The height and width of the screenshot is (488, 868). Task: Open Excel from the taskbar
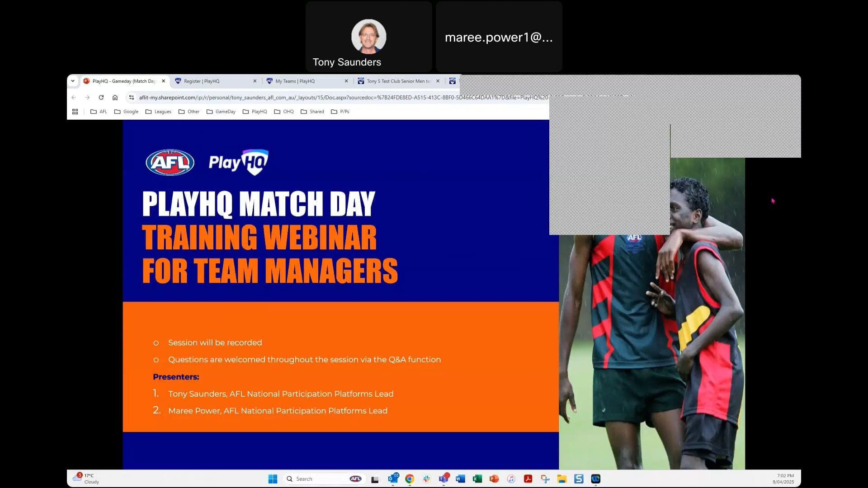[477, 479]
